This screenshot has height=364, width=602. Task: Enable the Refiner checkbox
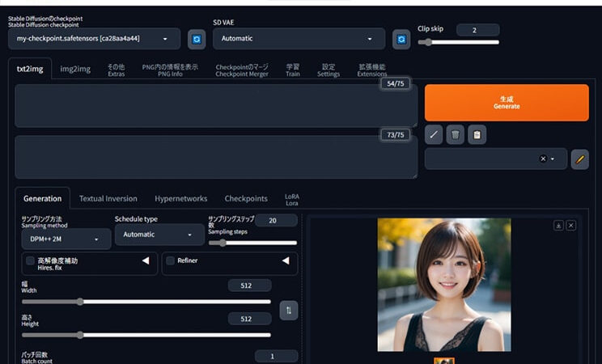tap(170, 260)
